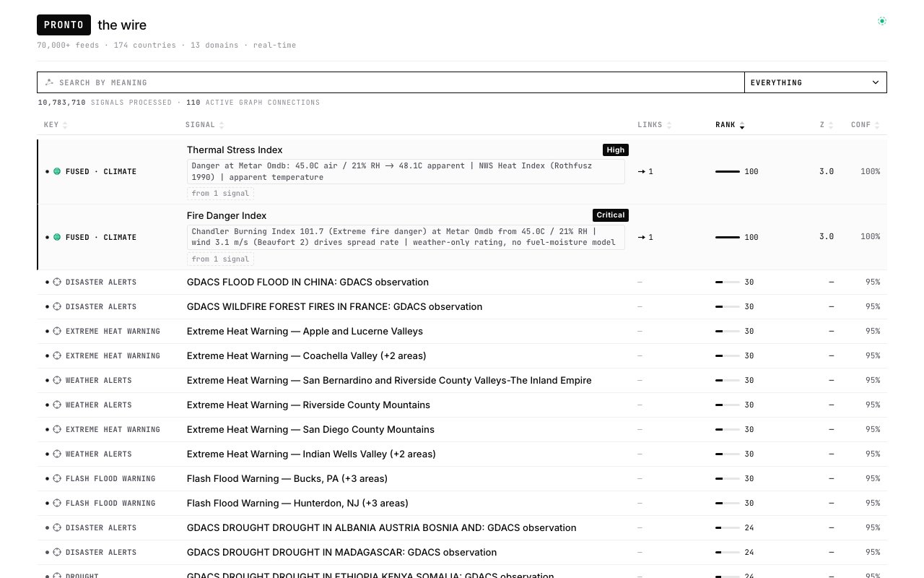Click the rank bar in Thermal Stress Index row
Image resolution: width=924 pixels, height=578 pixels.
coord(728,171)
